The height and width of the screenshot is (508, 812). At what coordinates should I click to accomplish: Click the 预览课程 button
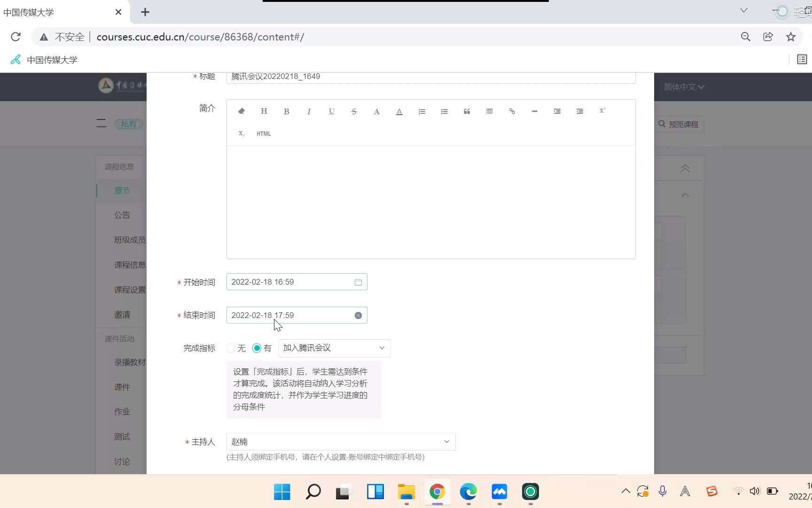[x=679, y=124]
